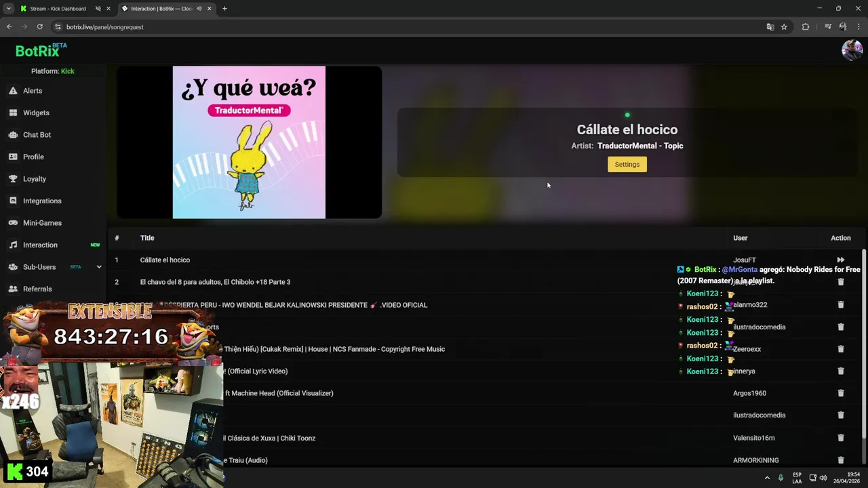This screenshot has width=868, height=488.
Task: Reload the BotRix page
Action: click(40, 27)
